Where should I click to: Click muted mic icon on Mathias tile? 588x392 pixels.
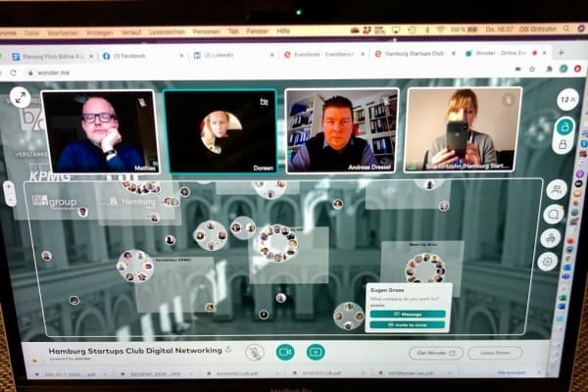pos(142,102)
